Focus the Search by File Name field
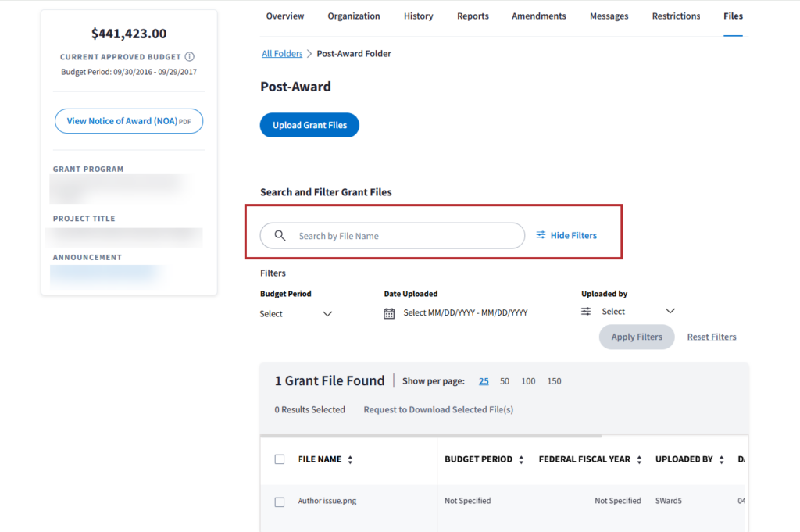Viewport: 800px width, 532px height. (x=406, y=236)
